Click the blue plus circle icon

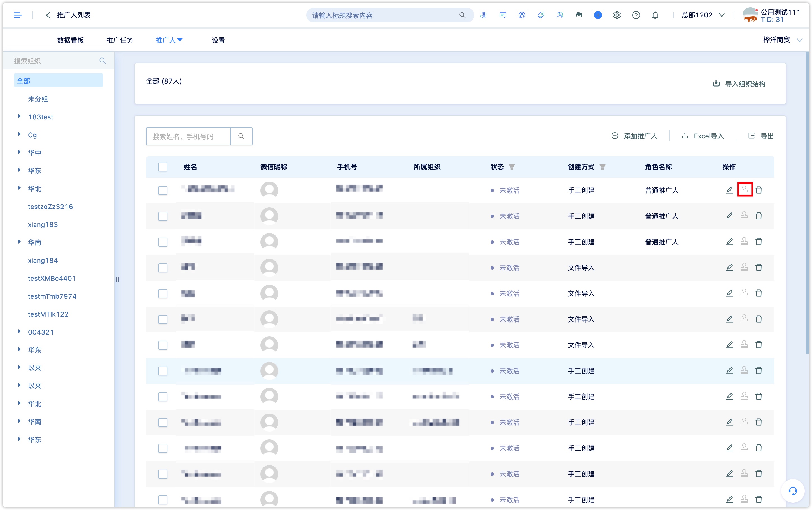(x=598, y=15)
